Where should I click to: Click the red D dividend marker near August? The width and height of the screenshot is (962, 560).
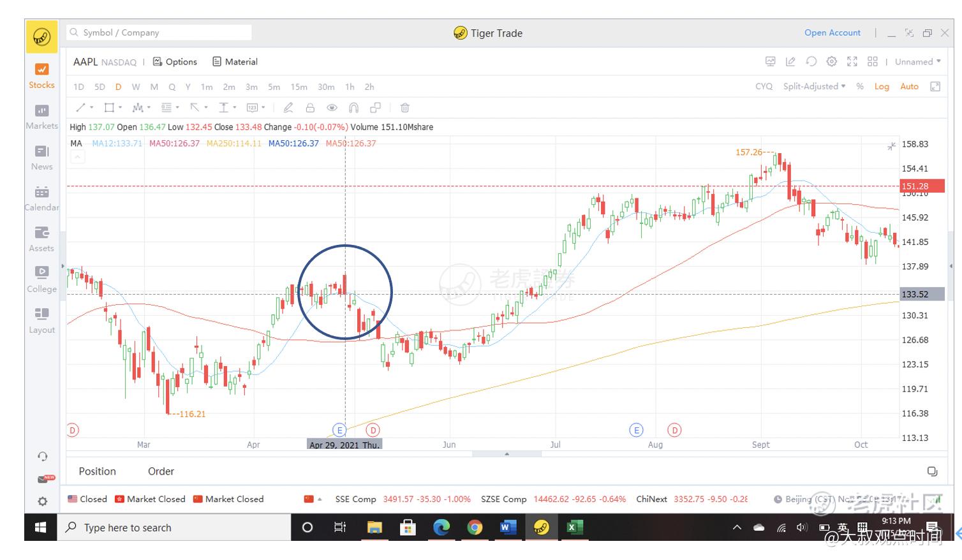[674, 430]
